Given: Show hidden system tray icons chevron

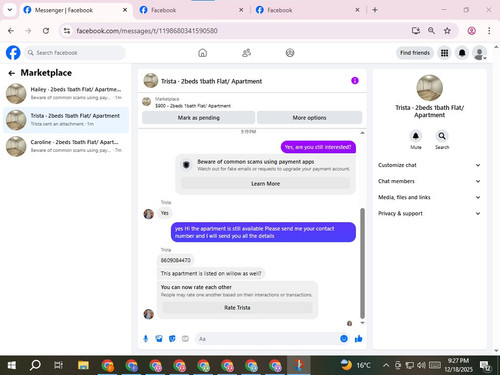Looking at the screenshot, I should (x=386, y=365).
